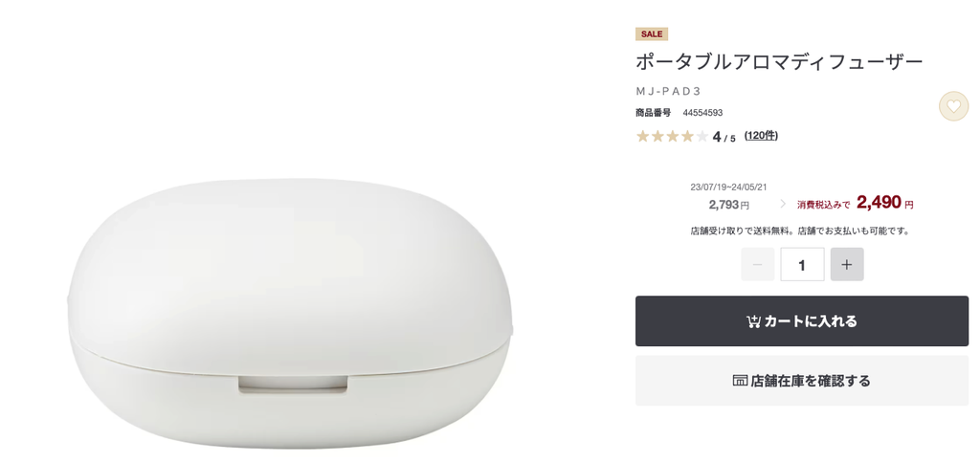Select the third rating star
Image resolution: width=980 pixels, height=463 pixels.
click(673, 136)
